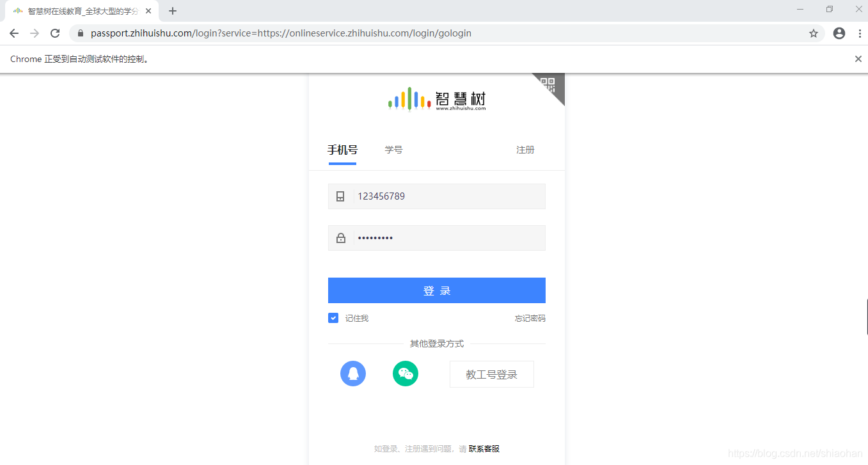The width and height of the screenshot is (868, 465).
Task: Select the 手机号 login tab
Action: (x=342, y=150)
